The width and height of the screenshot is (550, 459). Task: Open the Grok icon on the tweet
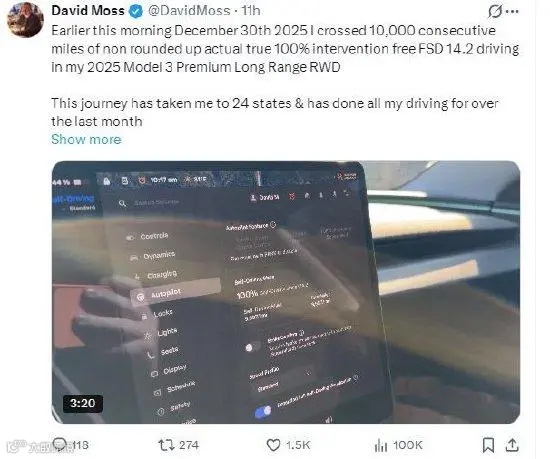coord(495,11)
